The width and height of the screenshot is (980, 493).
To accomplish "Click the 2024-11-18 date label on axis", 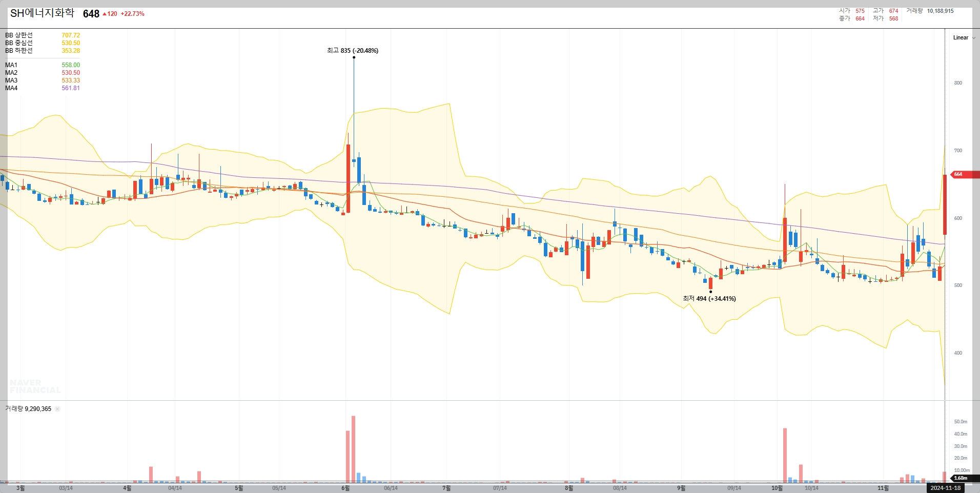I will click(946, 488).
